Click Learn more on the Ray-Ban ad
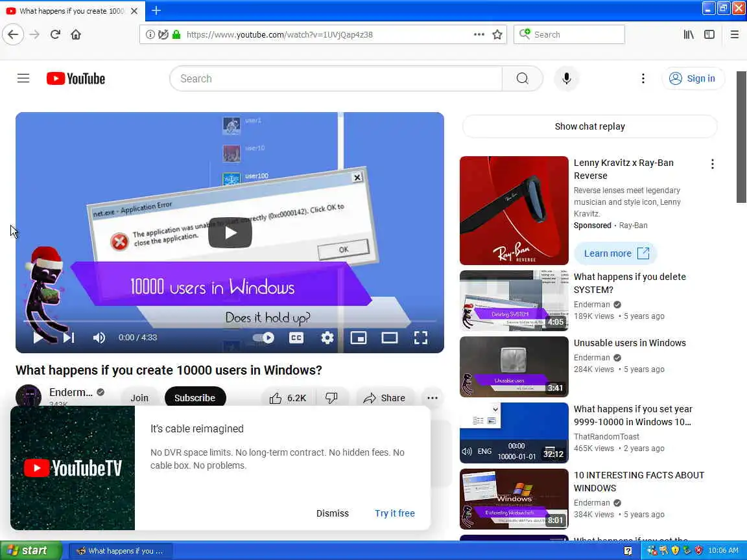The width and height of the screenshot is (747, 560). pos(616,253)
